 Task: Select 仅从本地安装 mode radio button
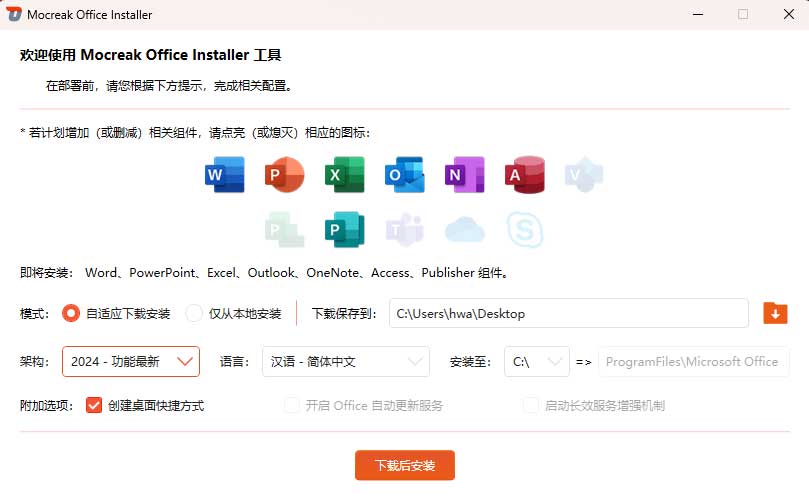pos(194,313)
